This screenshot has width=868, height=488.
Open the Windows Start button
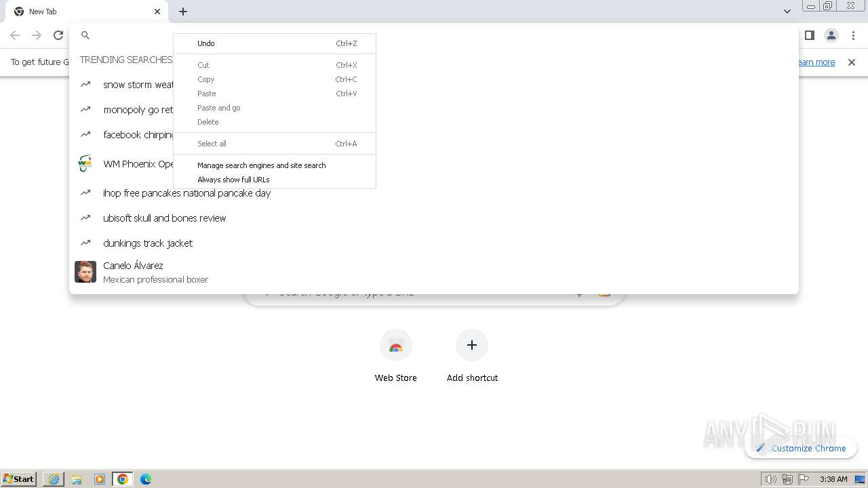19,479
